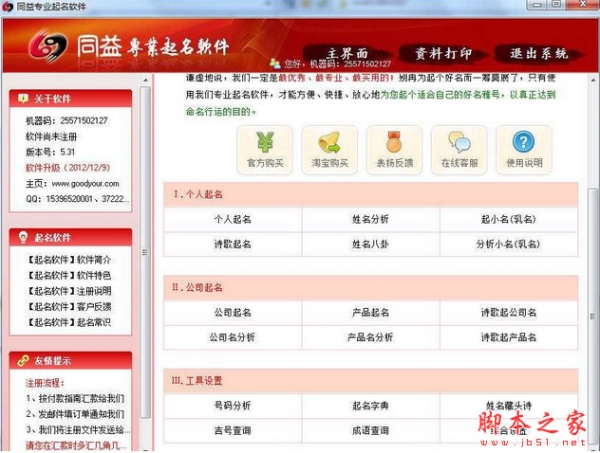Click the 官方购买 yen icon

pos(265,150)
